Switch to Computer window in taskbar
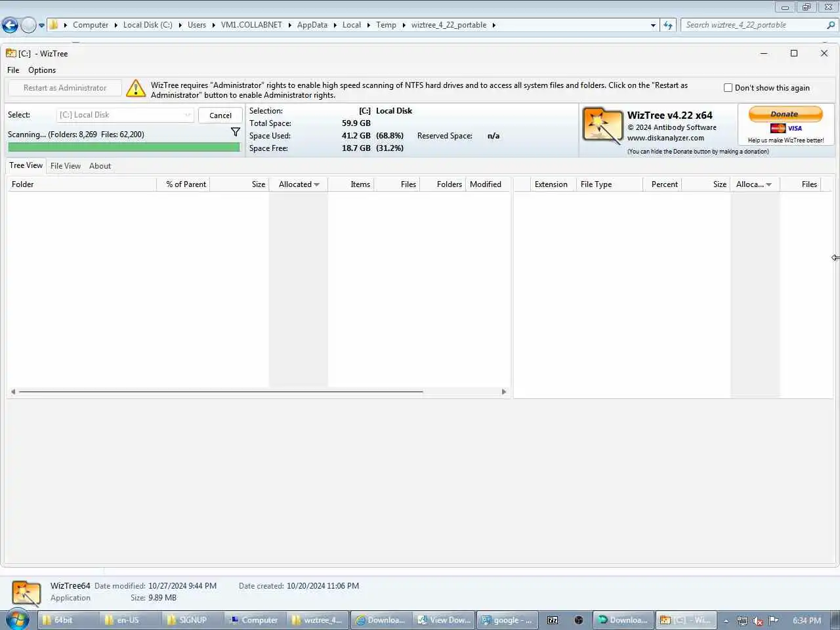The image size is (840, 630). (x=256, y=620)
